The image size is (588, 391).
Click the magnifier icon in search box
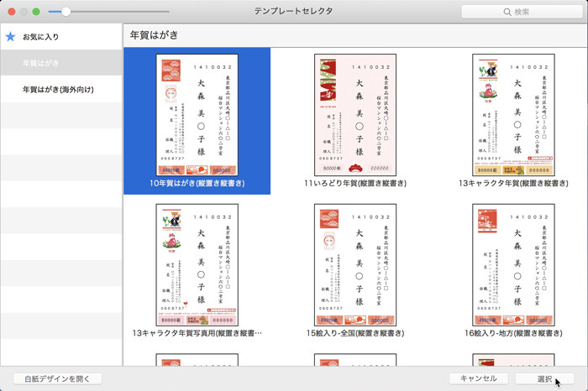point(507,12)
